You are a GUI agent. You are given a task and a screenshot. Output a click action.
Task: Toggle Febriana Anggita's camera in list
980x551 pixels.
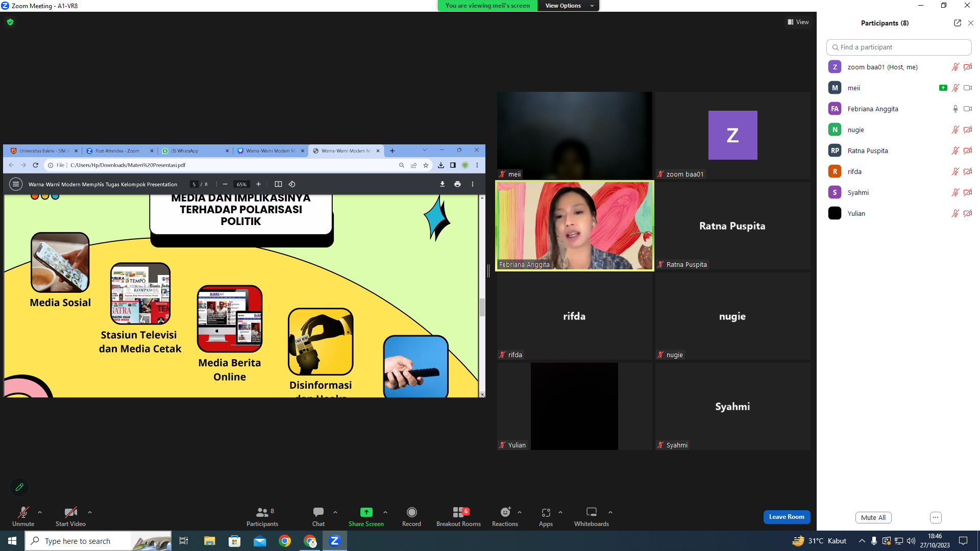[x=967, y=109]
